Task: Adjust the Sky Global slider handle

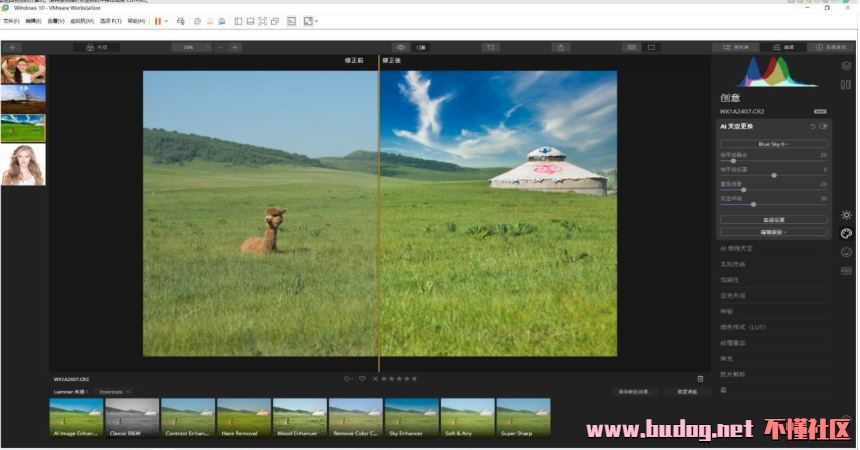Action: click(753, 204)
